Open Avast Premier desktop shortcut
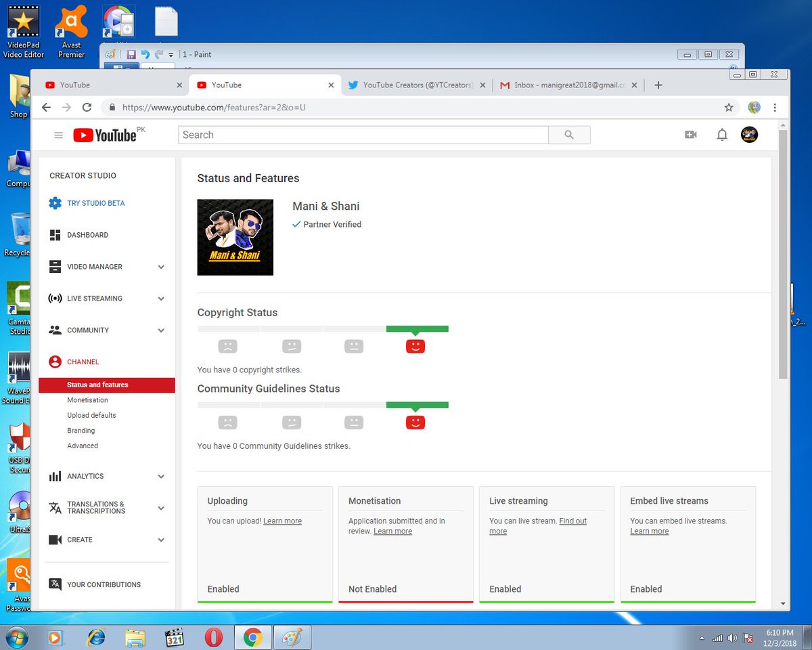The width and height of the screenshot is (812, 650). 71,32
